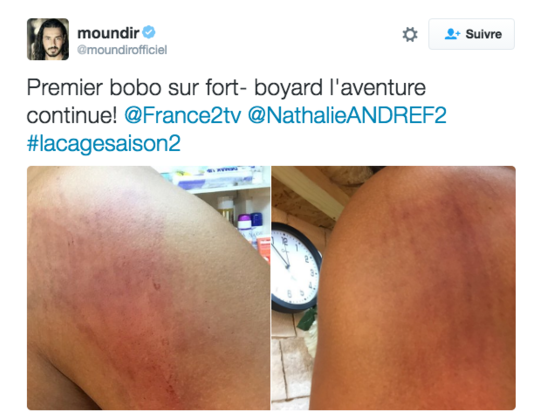Click the word 'Suivre' label

click(x=484, y=34)
